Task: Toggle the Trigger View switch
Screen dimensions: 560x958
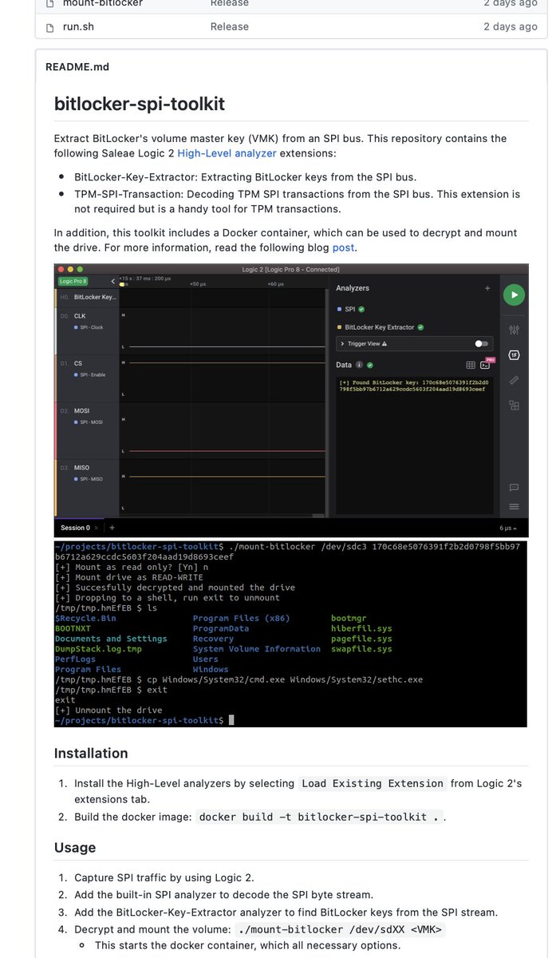Action: click(481, 344)
